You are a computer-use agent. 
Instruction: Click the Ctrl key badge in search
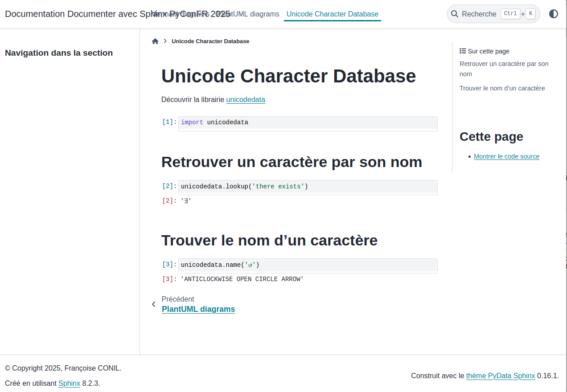pos(510,14)
